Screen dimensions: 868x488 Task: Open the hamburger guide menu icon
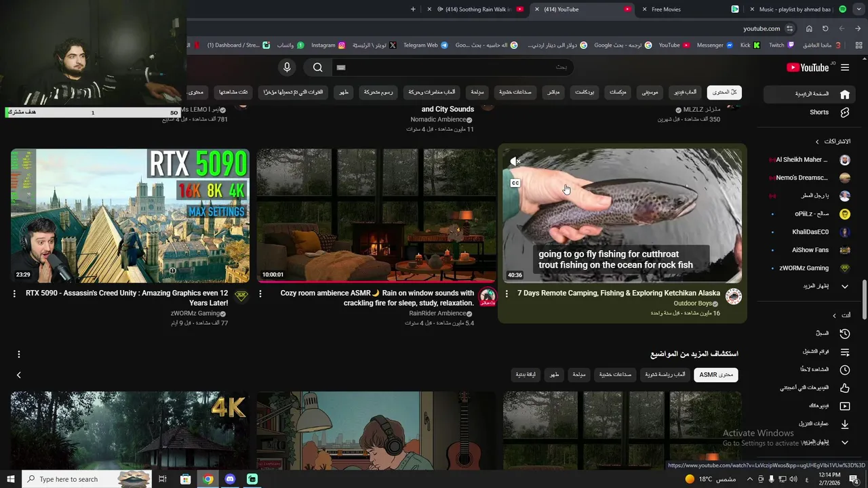[x=844, y=67]
